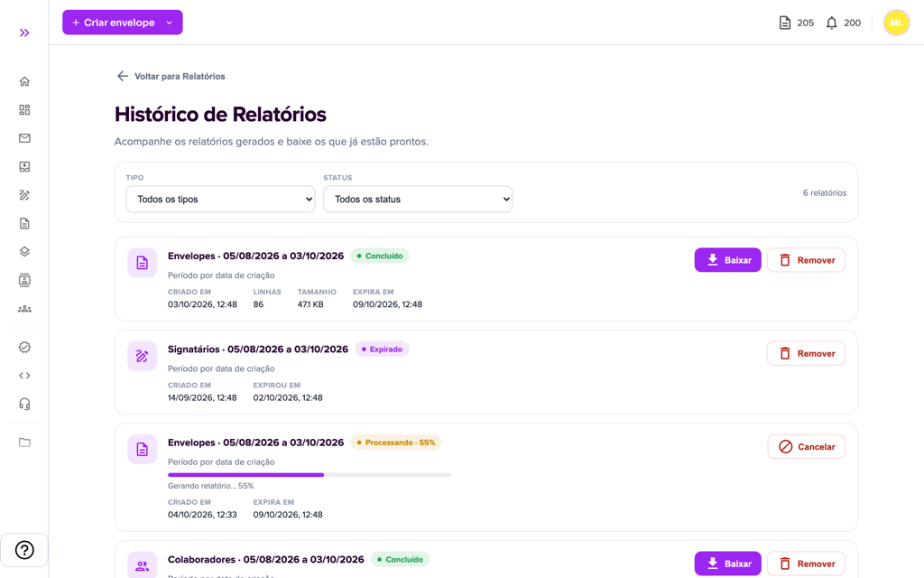Click the Signatários report pen icon

pyautogui.click(x=142, y=356)
